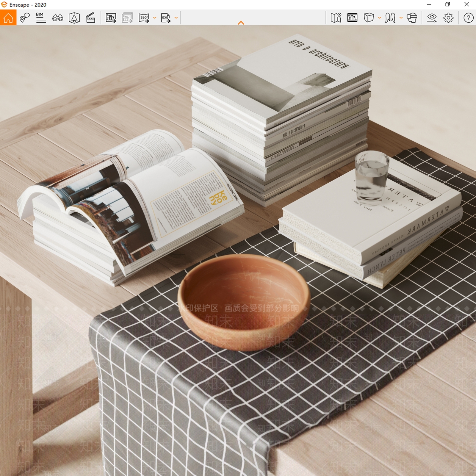Open collaborative annotations pin icon
This screenshot has width=476, height=476.
tap(25, 18)
